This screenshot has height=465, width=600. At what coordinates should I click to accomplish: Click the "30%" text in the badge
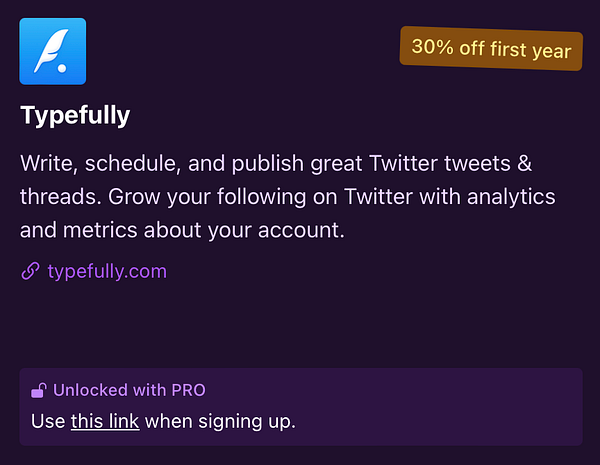(431, 47)
